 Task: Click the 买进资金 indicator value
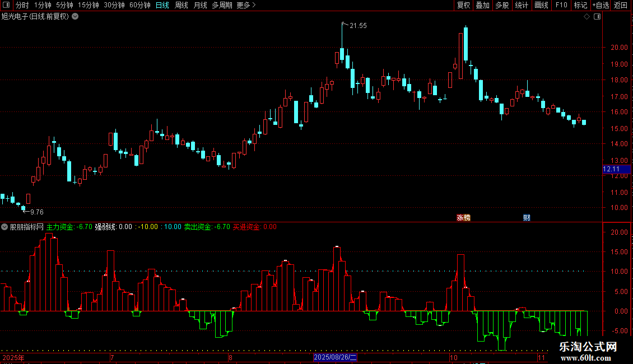pyautogui.click(x=255, y=227)
